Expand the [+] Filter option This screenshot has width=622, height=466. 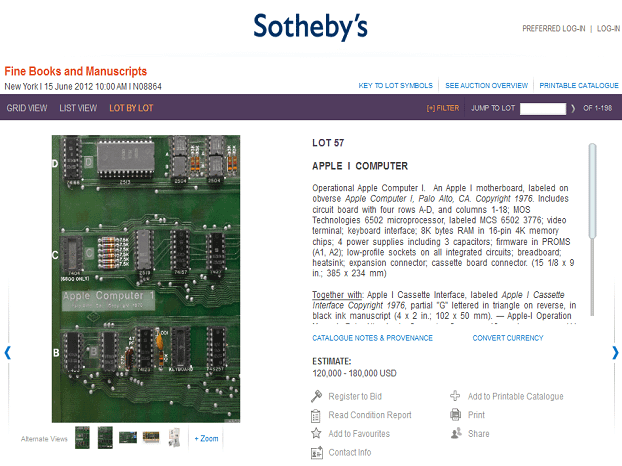coord(443,108)
